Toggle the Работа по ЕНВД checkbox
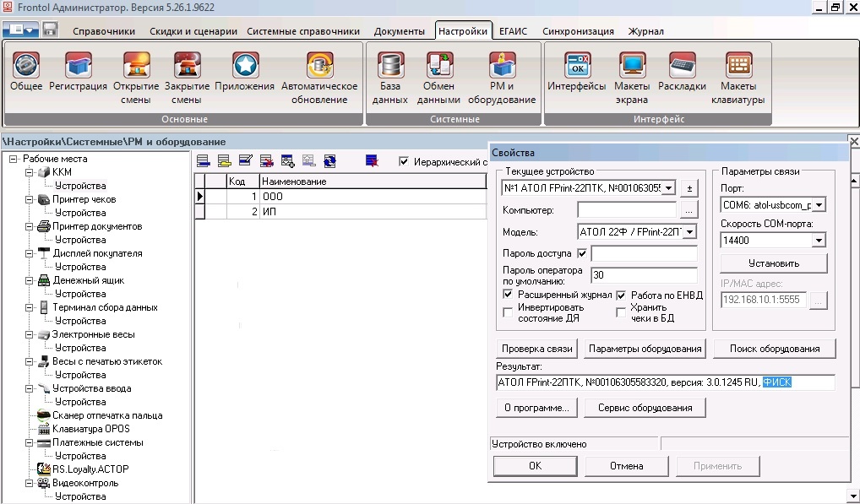The image size is (860, 504). click(x=621, y=295)
